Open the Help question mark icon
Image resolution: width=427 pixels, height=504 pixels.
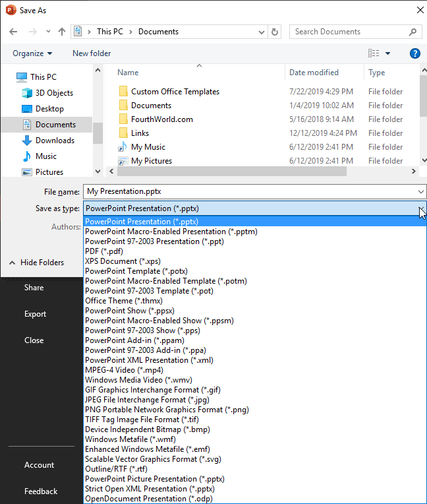click(414, 53)
